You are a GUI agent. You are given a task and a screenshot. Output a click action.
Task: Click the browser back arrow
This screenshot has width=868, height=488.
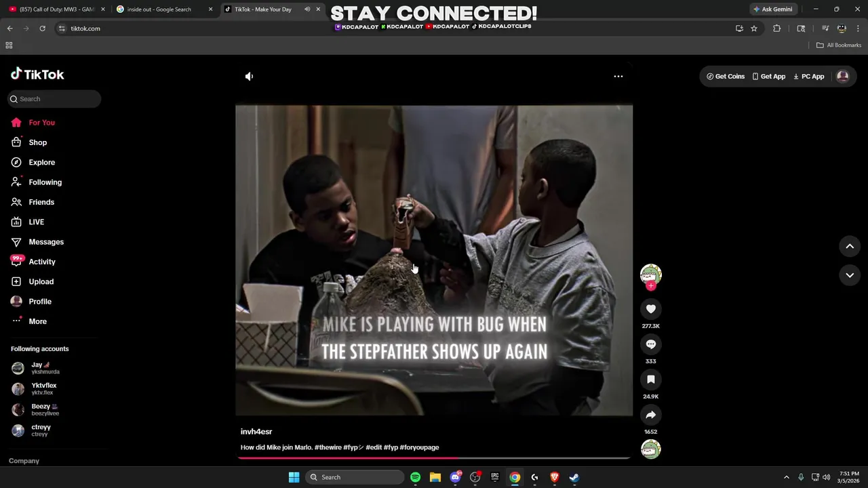pos(9,28)
